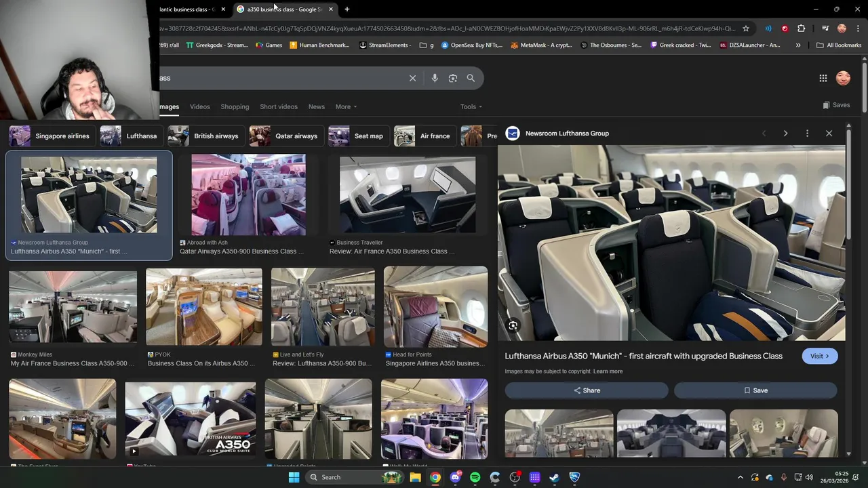This screenshot has height=488, width=868.
Task: Click the Visit button in preview
Action: (819, 356)
